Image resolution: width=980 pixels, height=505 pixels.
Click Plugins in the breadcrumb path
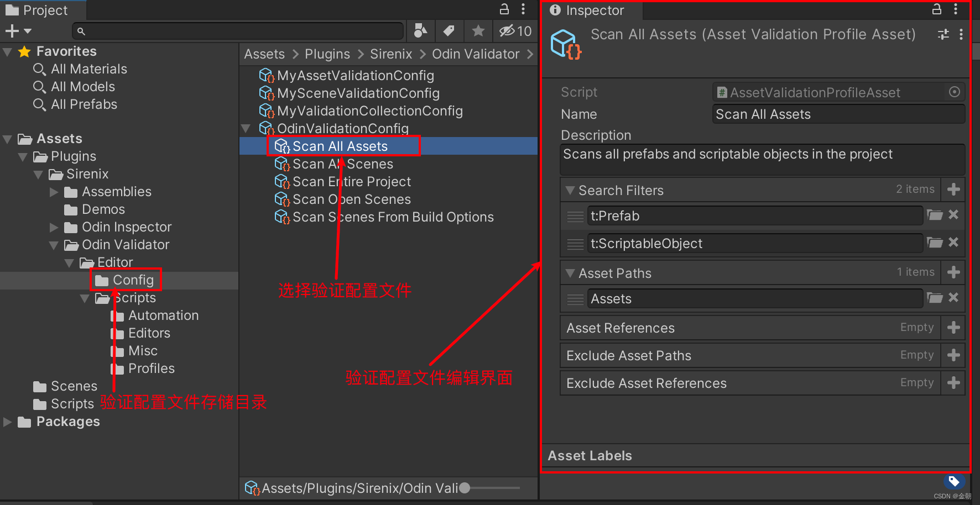(x=327, y=54)
